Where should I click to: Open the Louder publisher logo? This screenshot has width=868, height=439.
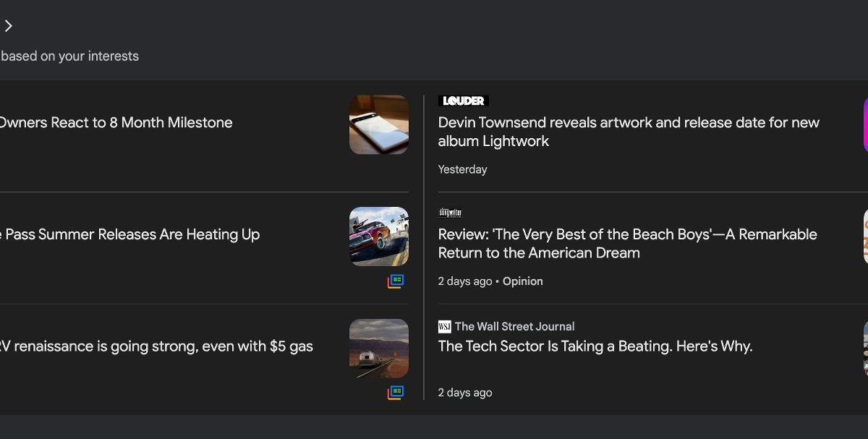coord(463,101)
